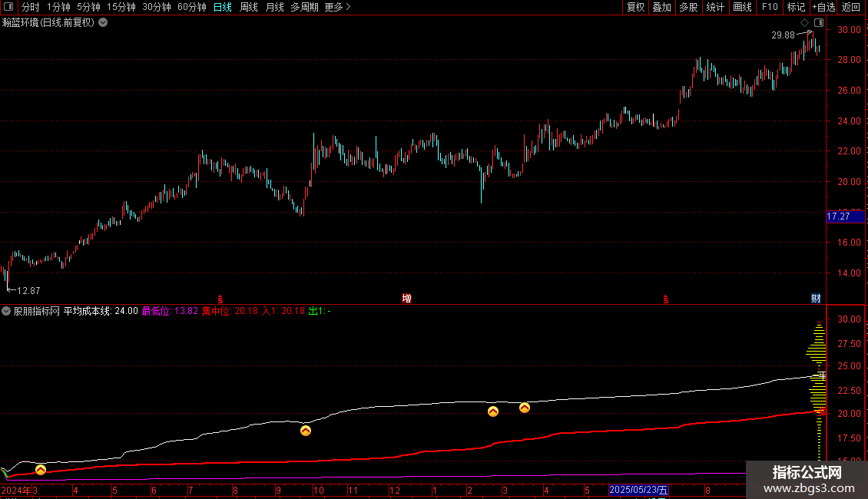Click the 2025/05/23五 date label
Screen dimensions: 868x499
[x=638, y=490]
